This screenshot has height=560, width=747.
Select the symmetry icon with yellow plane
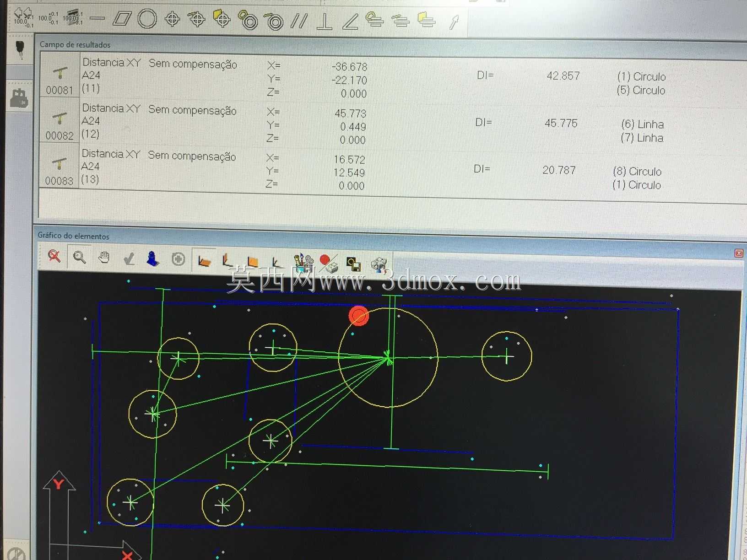pyautogui.click(x=426, y=20)
